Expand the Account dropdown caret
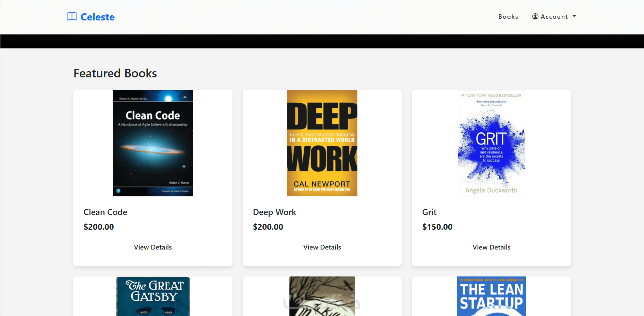This screenshot has width=644, height=316. pos(574,16)
